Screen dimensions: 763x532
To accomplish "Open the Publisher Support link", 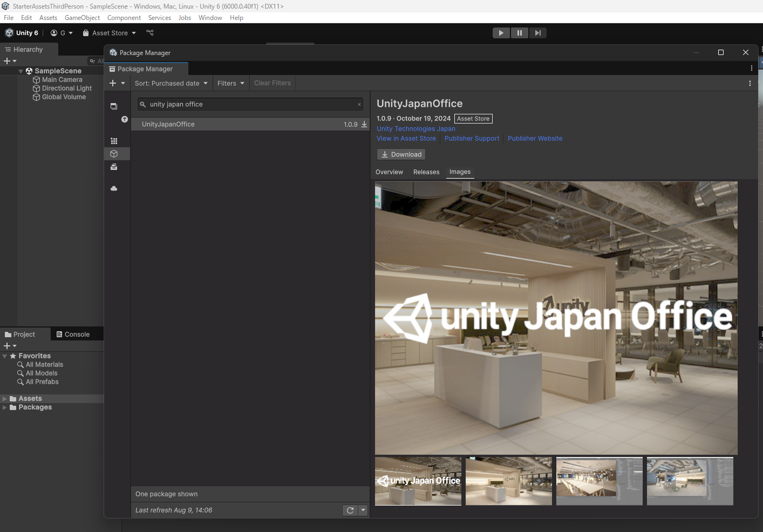I will [x=472, y=139].
